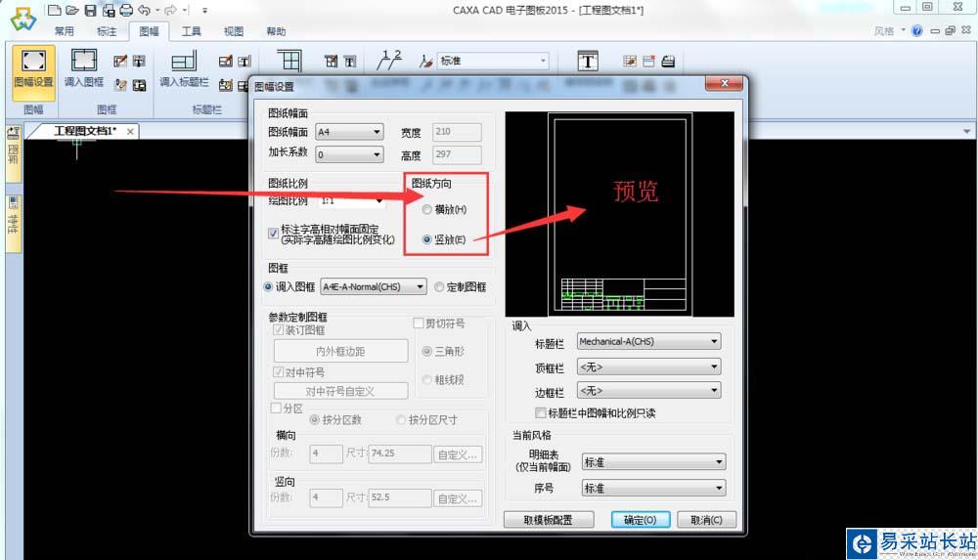The height and width of the screenshot is (560, 978).
Task: Open the 绘图比例 1:1 dropdown
Action: point(352,200)
